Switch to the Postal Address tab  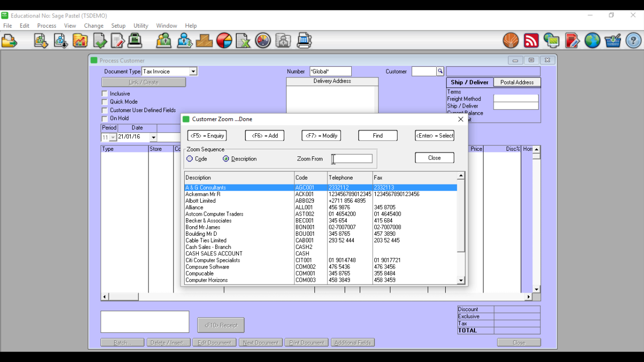point(517,82)
